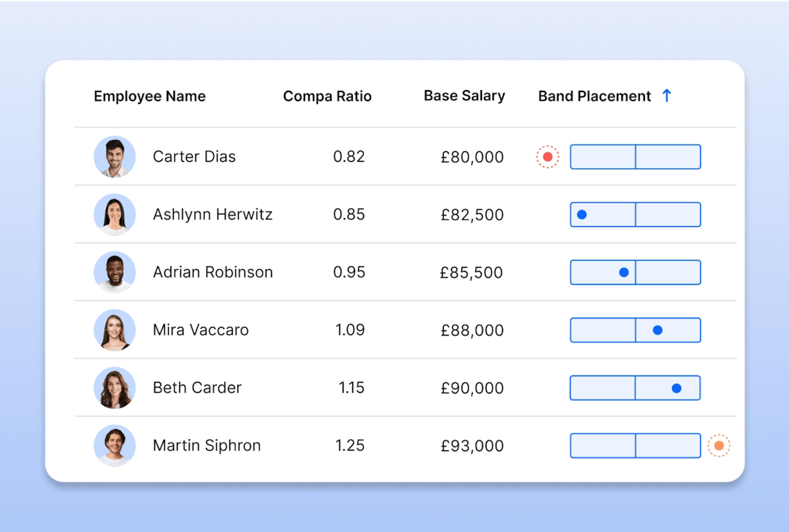Sort by the Base Salary header
This screenshot has width=789, height=532.
pyautogui.click(x=464, y=95)
